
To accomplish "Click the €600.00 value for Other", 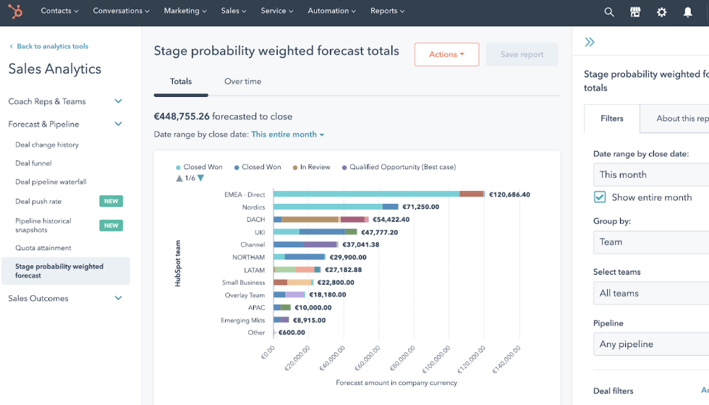I will (x=292, y=332).
